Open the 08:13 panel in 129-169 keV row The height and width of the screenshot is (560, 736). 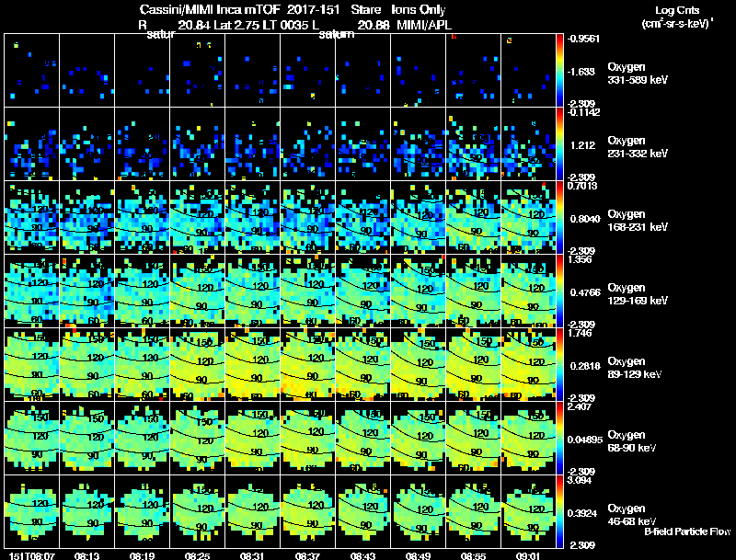[x=86, y=291]
